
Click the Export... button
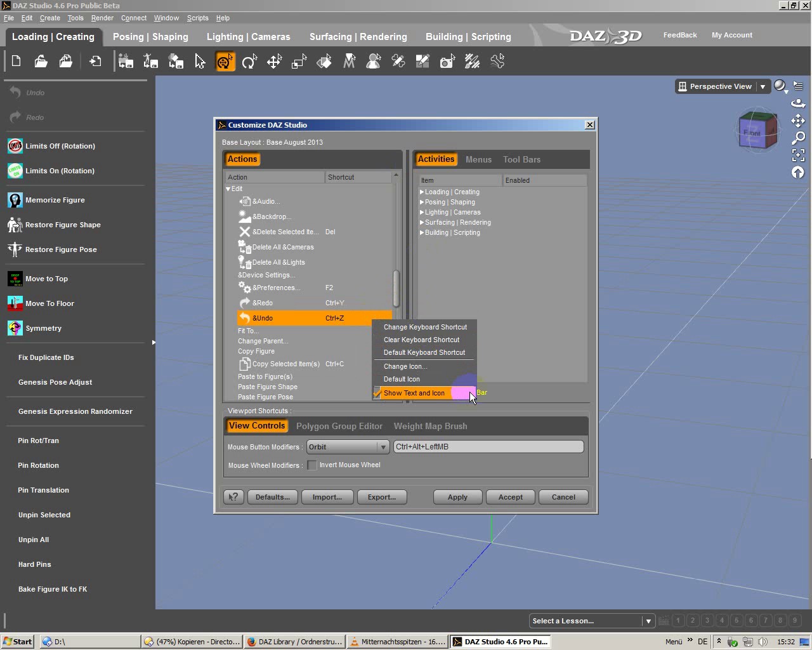tap(381, 497)
